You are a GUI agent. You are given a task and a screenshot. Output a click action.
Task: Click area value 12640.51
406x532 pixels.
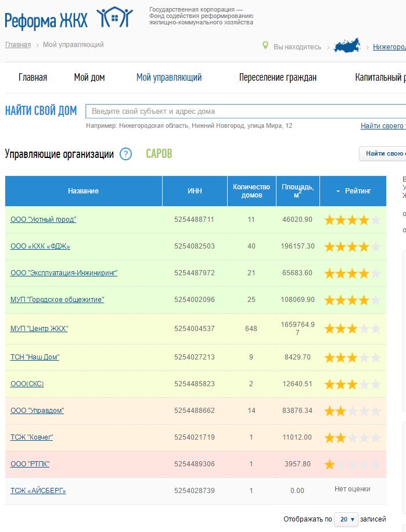pyautogui.click(x=297, y=384)
